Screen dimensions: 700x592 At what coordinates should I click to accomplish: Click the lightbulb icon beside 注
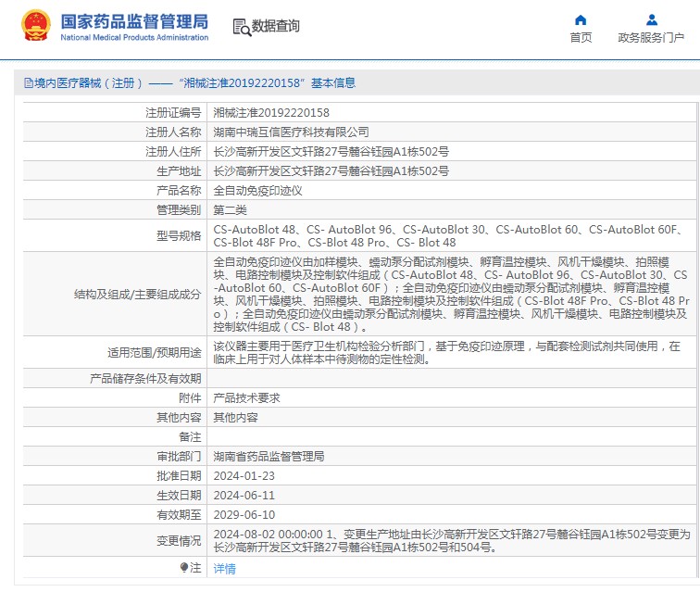184,567
